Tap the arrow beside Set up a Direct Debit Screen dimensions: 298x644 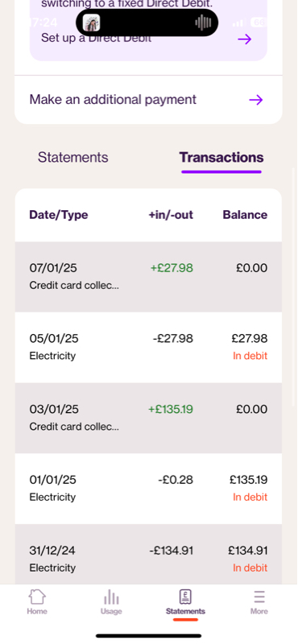point(245,39)
